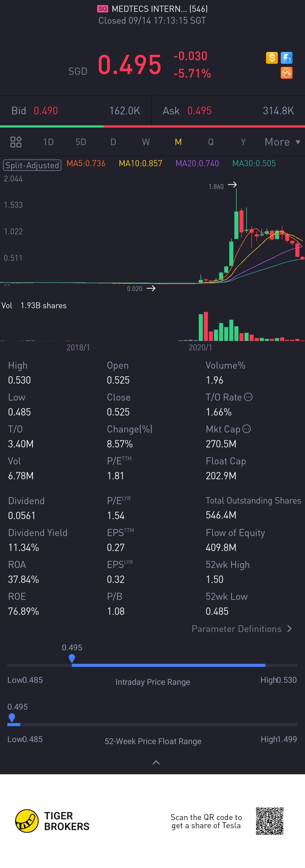
Task: Select the Y yearly chart tab
Action: (243, 142)
